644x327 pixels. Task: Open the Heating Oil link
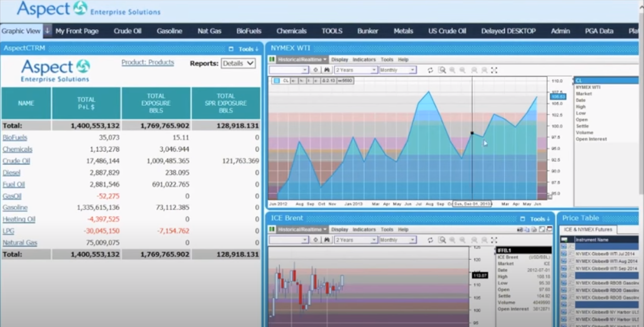point(19,219)
